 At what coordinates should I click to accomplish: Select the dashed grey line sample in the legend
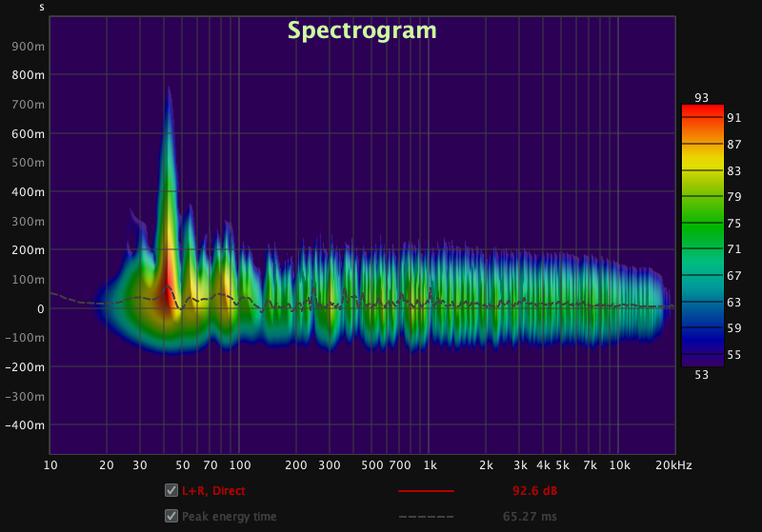[x=426, y=517]
